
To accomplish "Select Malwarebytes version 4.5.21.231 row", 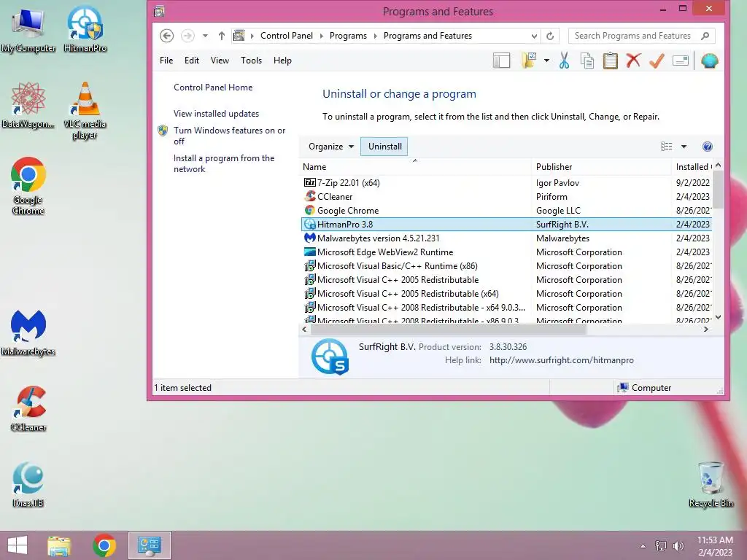I will (x=507, y=238).
